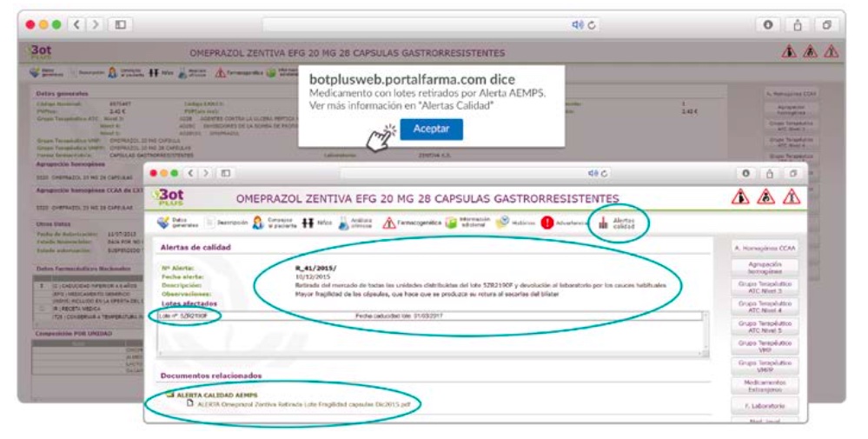Screen dimensions: 868x439
Task: Click the address bar in the back window
Action: click(434, 25)
